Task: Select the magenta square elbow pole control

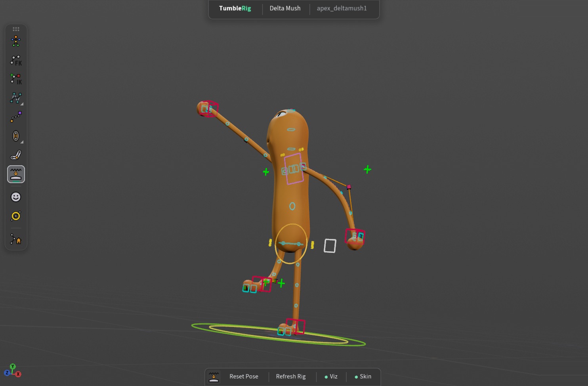Action: coord(349,187)
